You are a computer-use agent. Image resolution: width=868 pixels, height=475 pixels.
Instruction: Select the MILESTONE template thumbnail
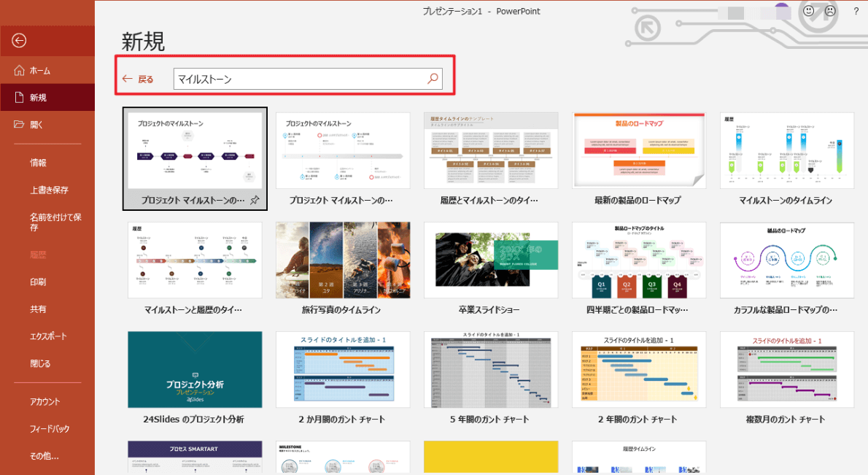tap(343, 457)
